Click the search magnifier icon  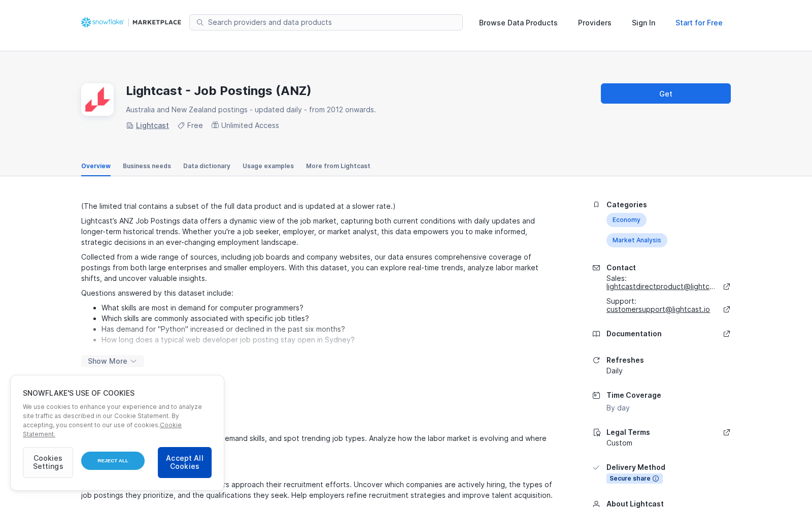click(200, 22)
